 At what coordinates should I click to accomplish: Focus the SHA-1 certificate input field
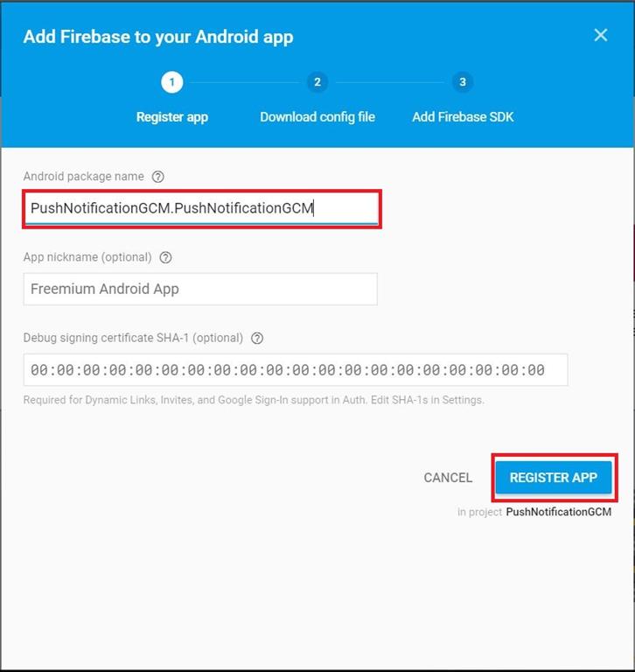[296, 370]
